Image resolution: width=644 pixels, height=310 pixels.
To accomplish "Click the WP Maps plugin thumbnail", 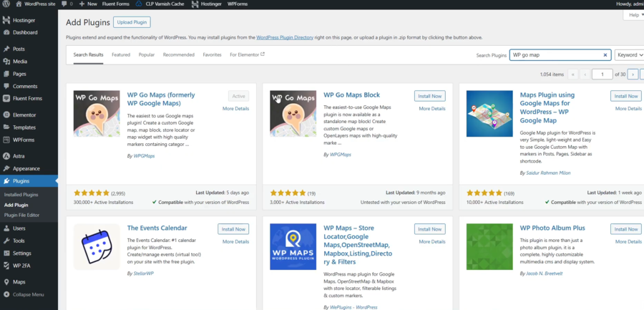I will pos(293,247).
